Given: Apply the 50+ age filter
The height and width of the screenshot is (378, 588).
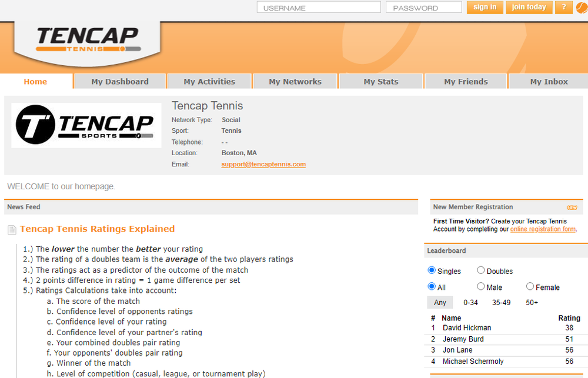Looking at the screenshot, I should click(x=531, y=302).
